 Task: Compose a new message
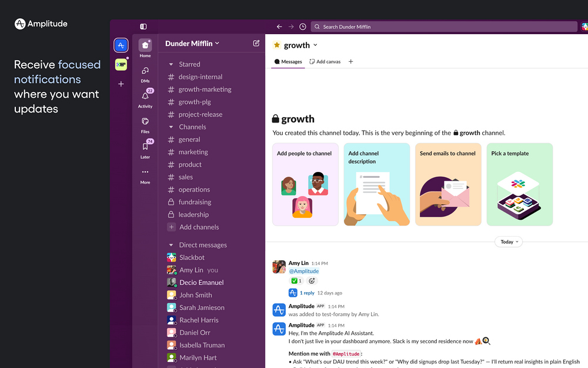(x=256, y=43)
